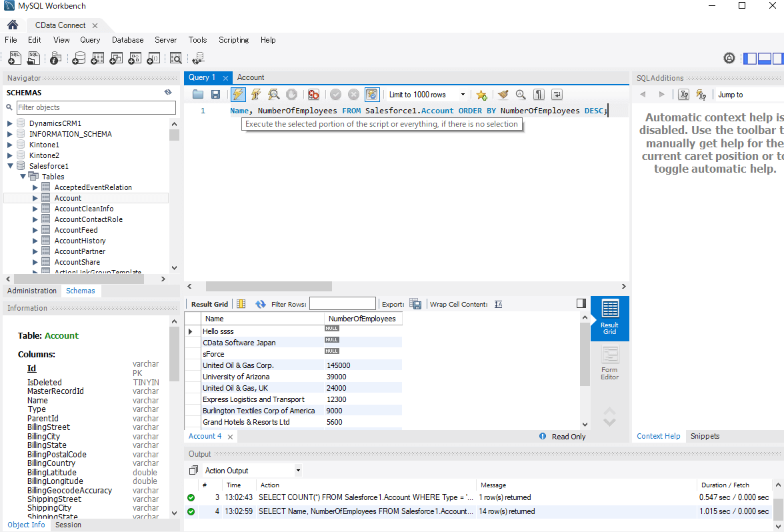Click the NumberOfEmployees column header
This screenshot has height=532, width=784.
click(362, 319)
